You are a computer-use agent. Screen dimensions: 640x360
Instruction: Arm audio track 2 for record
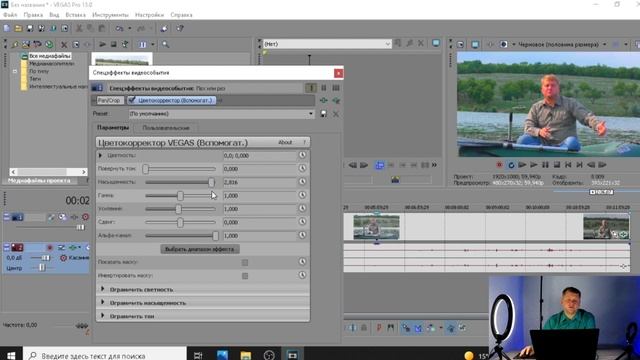(x=50, y=248)
